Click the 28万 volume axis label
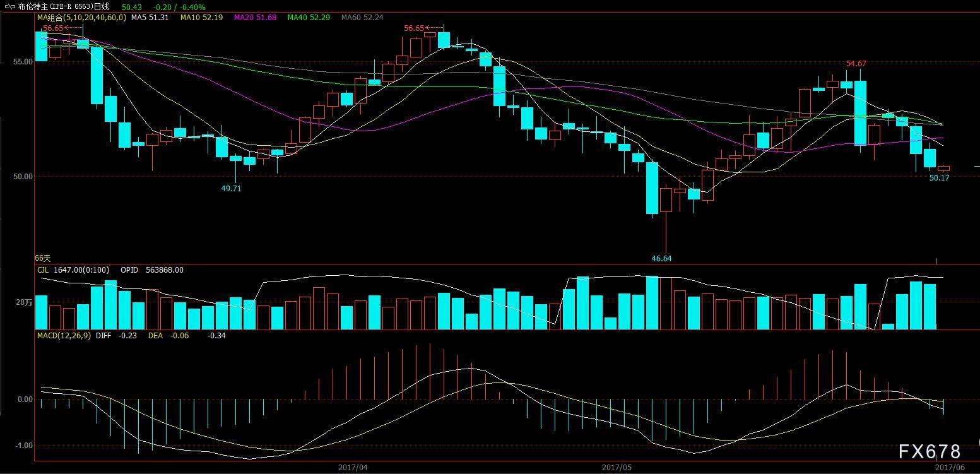This screenshot has width=980, height=474. click(x=24, y=302)
